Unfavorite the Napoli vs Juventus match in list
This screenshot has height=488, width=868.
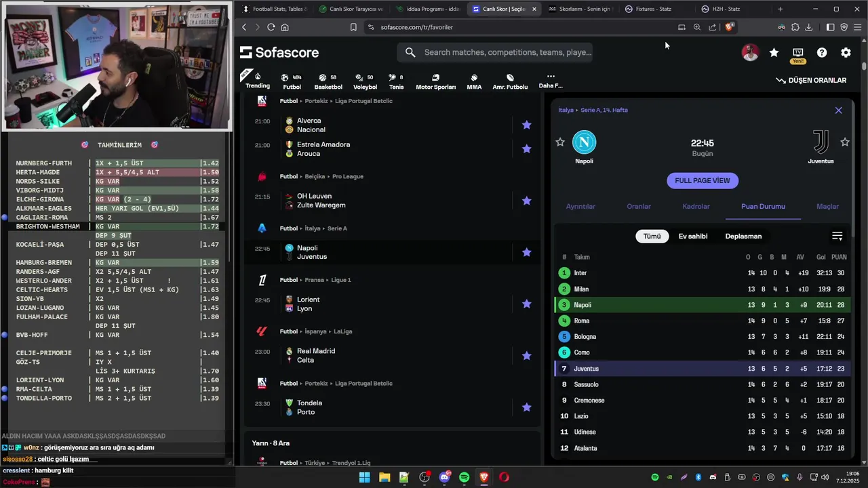(526, 252)
